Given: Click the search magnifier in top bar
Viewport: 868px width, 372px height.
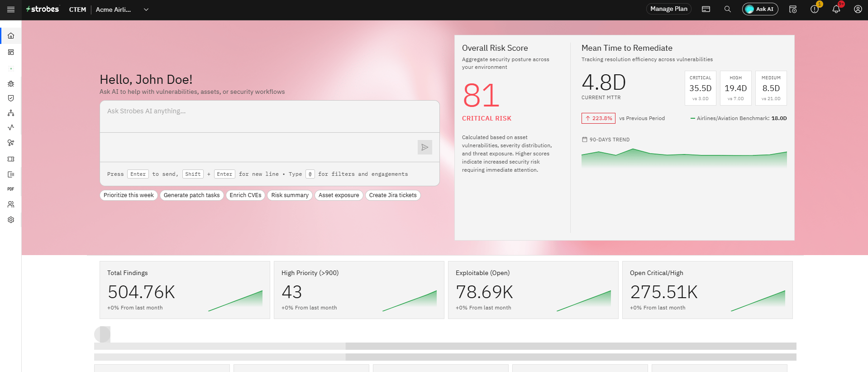Looking at the screenshot, I should tap(728, 9).
